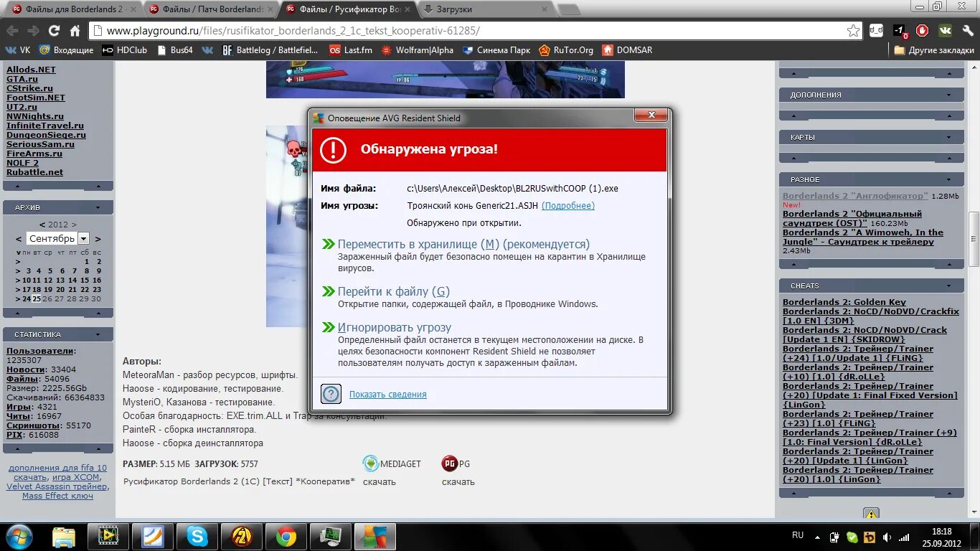Go to the browser home page icon
The height and width of the screenshot is (551, 980).
click(x=75, y=31)
